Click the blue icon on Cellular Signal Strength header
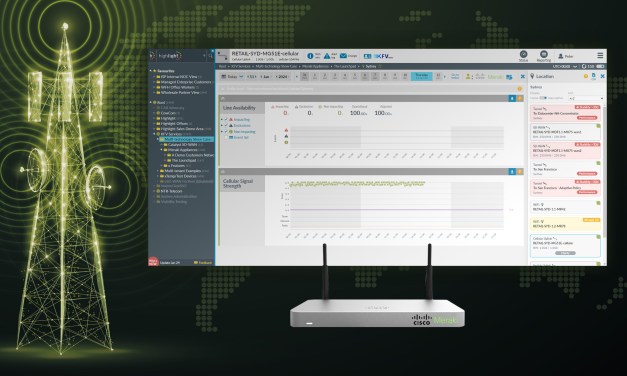Image resolution: width=627 pixels, height=376 pixels. click(512, 172)
